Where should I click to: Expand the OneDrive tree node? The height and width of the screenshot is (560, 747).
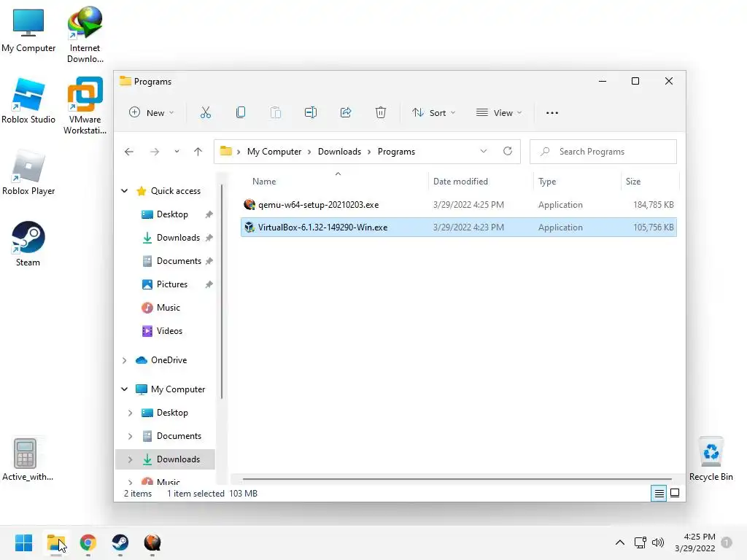(x=124, y=360)
